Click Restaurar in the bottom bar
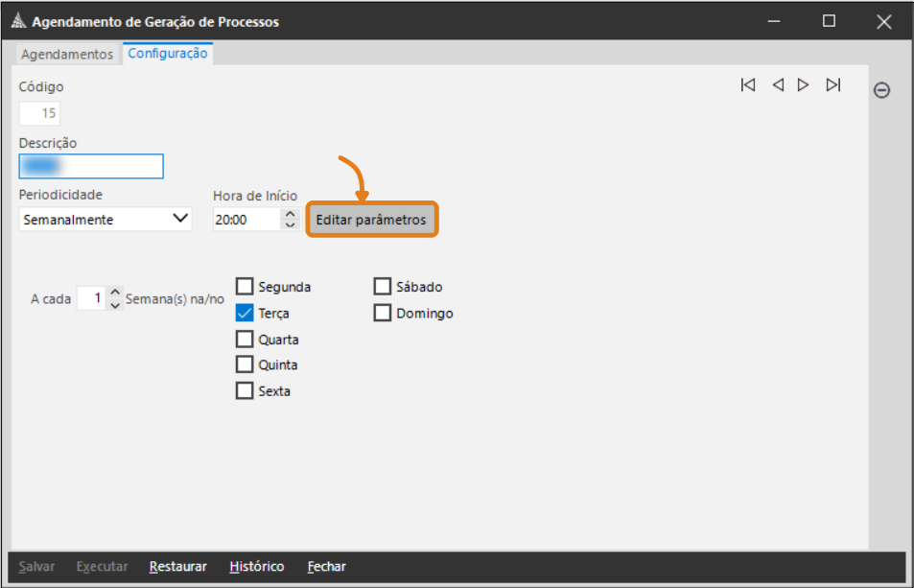 click(x=178, y=567)
